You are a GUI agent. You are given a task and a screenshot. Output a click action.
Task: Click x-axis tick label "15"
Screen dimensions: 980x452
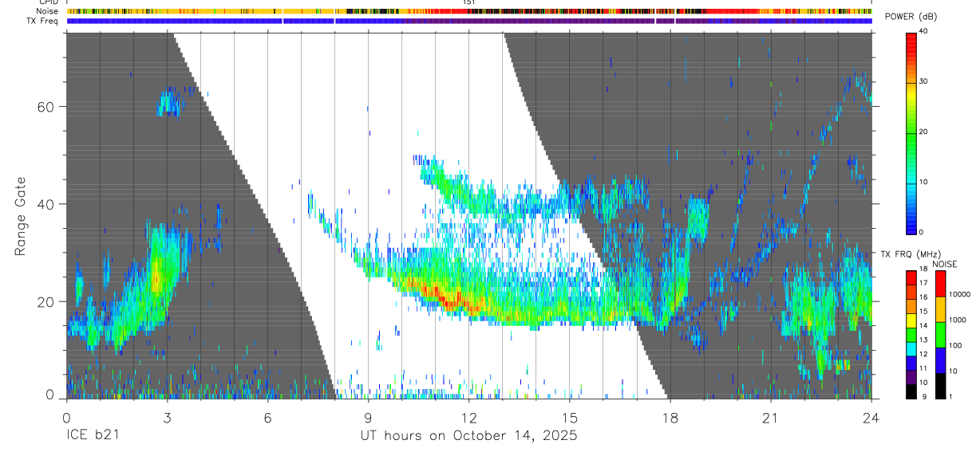[569, 418]
